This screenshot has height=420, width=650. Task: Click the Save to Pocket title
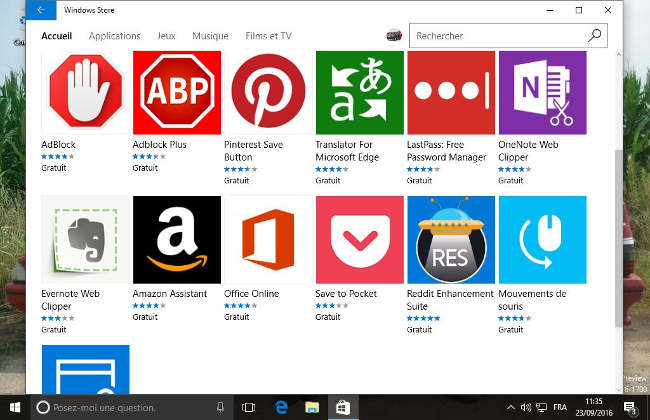[346, 294]
